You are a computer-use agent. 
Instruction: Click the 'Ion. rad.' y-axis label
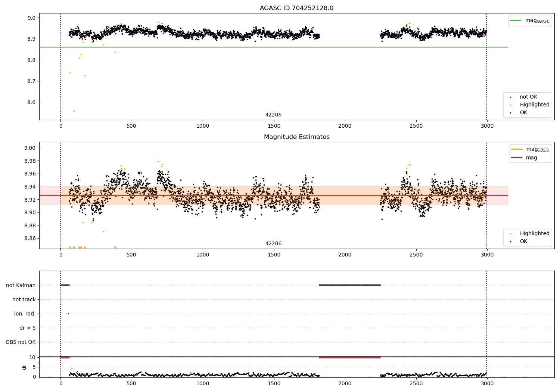click(x=25, y=314)
